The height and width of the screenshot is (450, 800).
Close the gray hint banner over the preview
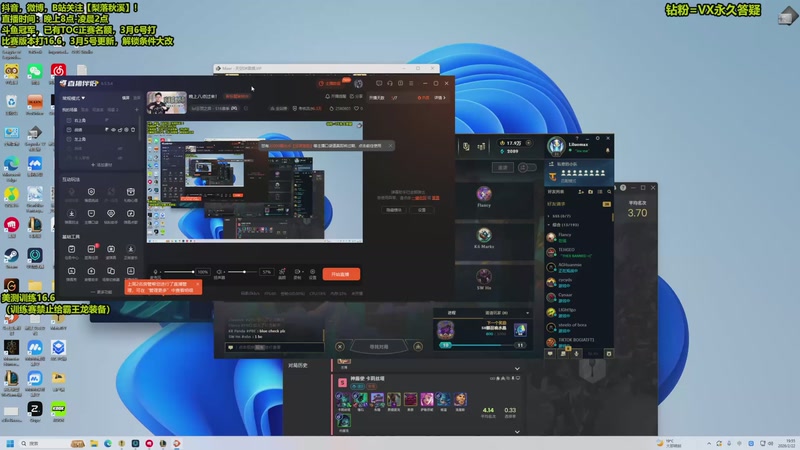pos(390,146)
